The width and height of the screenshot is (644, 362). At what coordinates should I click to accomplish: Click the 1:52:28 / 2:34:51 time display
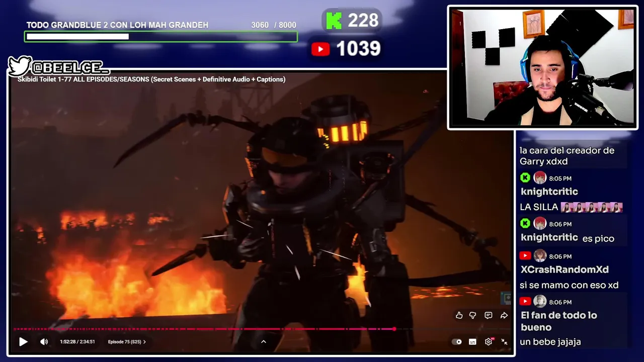[x=77, y=342]
